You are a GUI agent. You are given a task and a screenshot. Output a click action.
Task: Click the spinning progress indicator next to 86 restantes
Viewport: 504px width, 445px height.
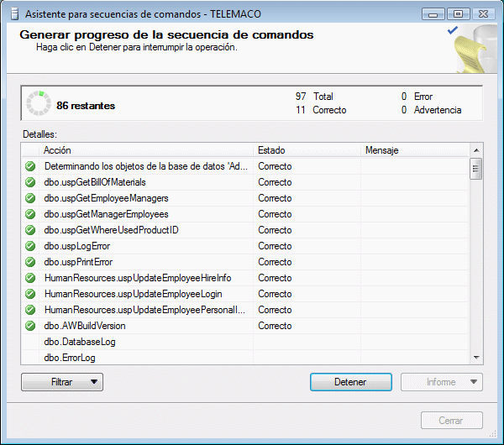tap(39, 103)
